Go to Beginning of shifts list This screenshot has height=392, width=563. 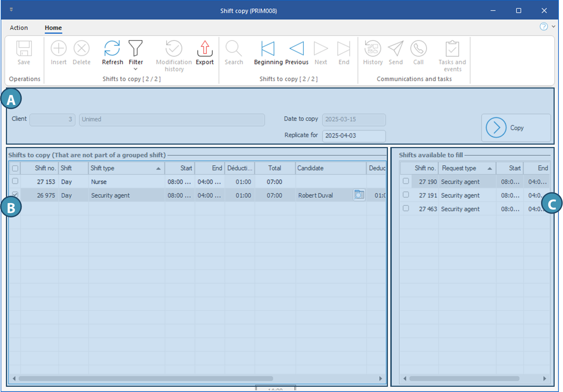click(268, 49)
